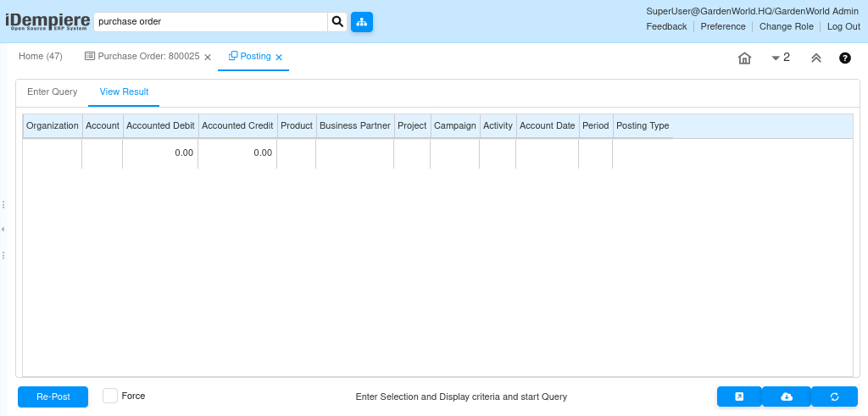Click the Re-Post button
The image size is (868, 416).
(53, 397)
